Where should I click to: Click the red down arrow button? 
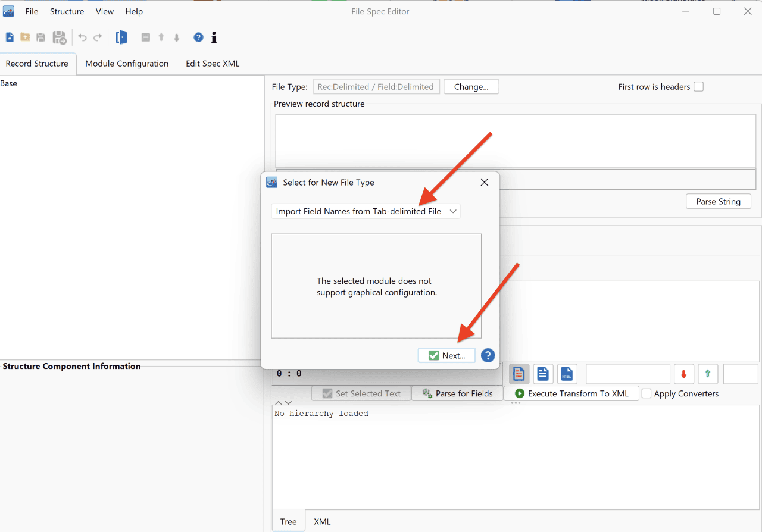tap(683, 374)
